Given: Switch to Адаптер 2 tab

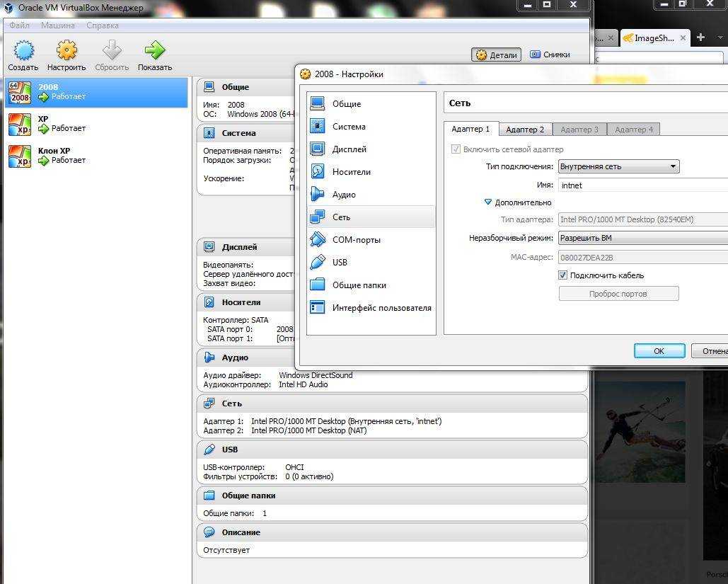Looking at the screenshot, I should (525, 129).
